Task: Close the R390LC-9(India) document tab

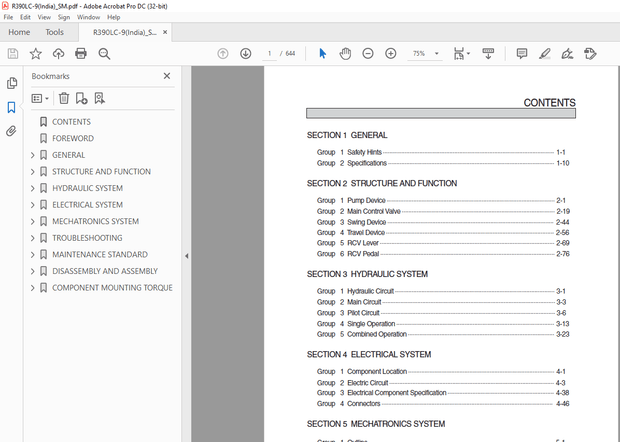Action: pos(165,32)
